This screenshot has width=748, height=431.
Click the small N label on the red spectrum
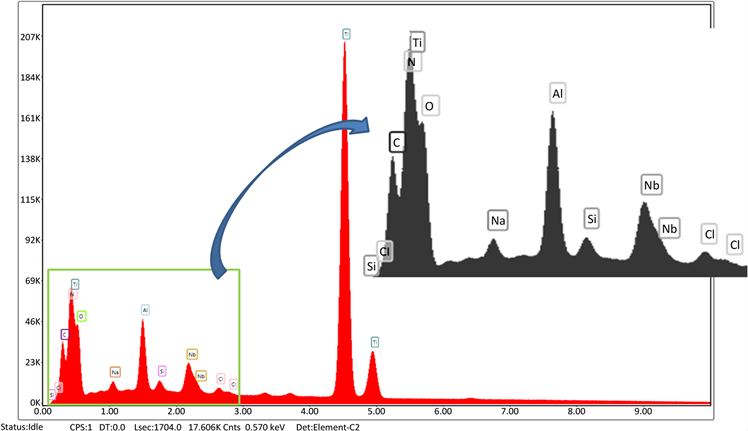[72, 294]
